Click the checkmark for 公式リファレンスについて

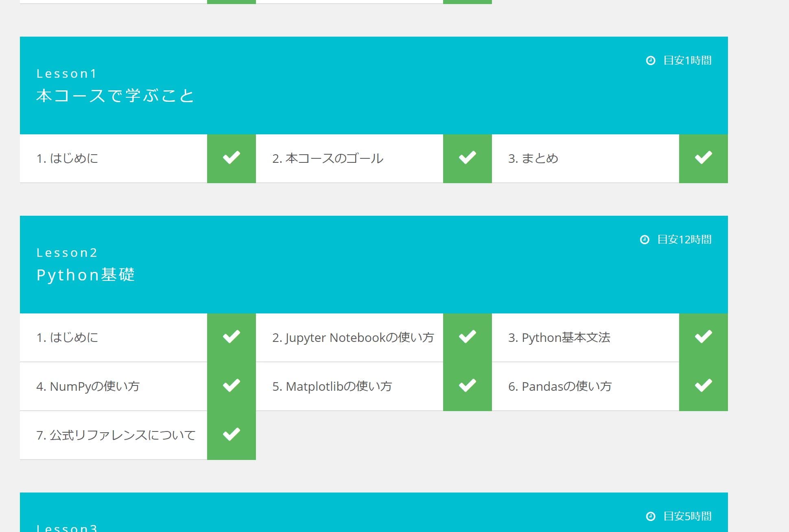click(x=231, y=435)
